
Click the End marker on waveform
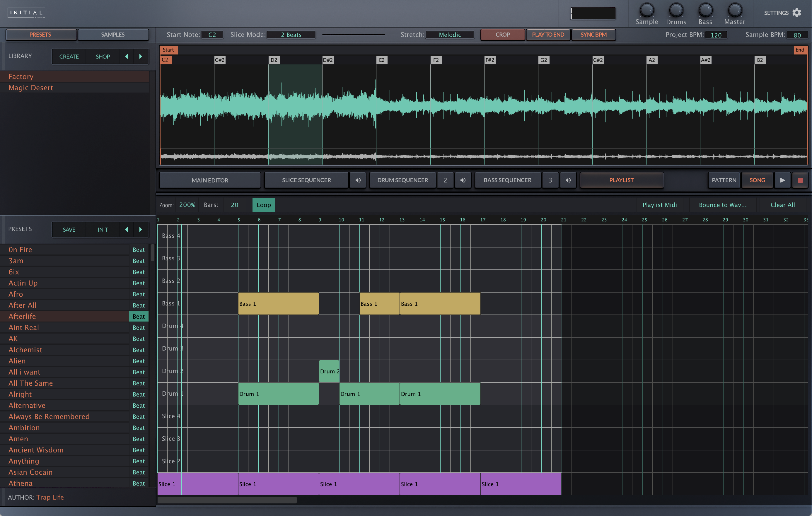coord(800,50)
